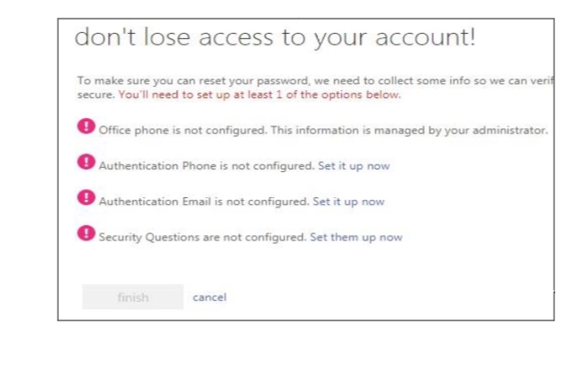Click the alert icon beside Office phone

click(86, 126)
